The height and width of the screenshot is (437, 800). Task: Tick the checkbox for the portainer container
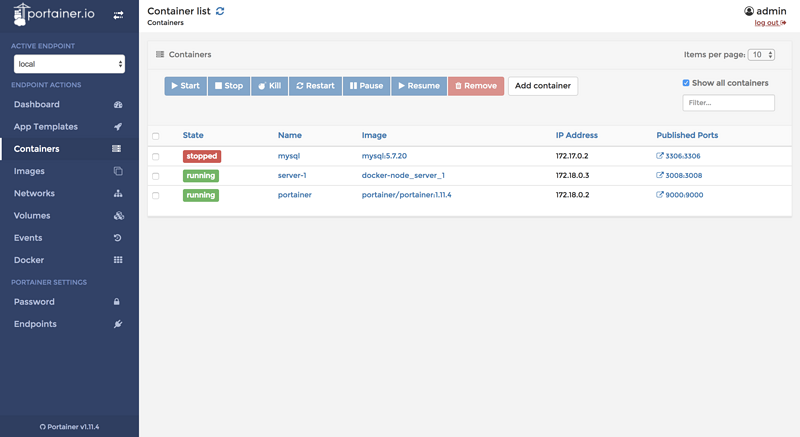[x=155, y=196]
